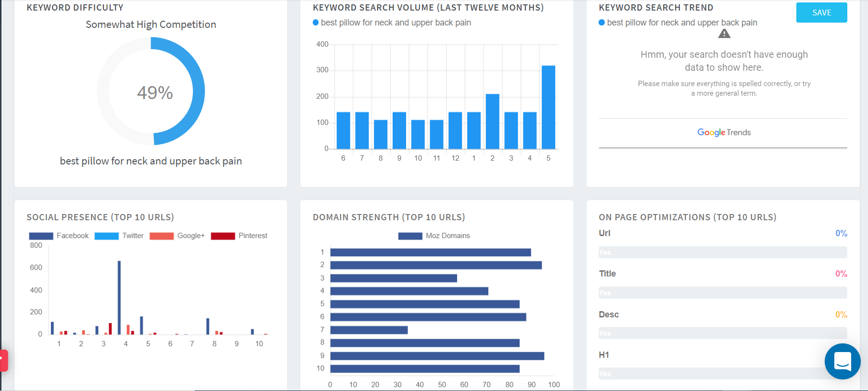Select Moz Domains bar for URL 8
This screenshot has width=868, height=391.
click(425, 343)
